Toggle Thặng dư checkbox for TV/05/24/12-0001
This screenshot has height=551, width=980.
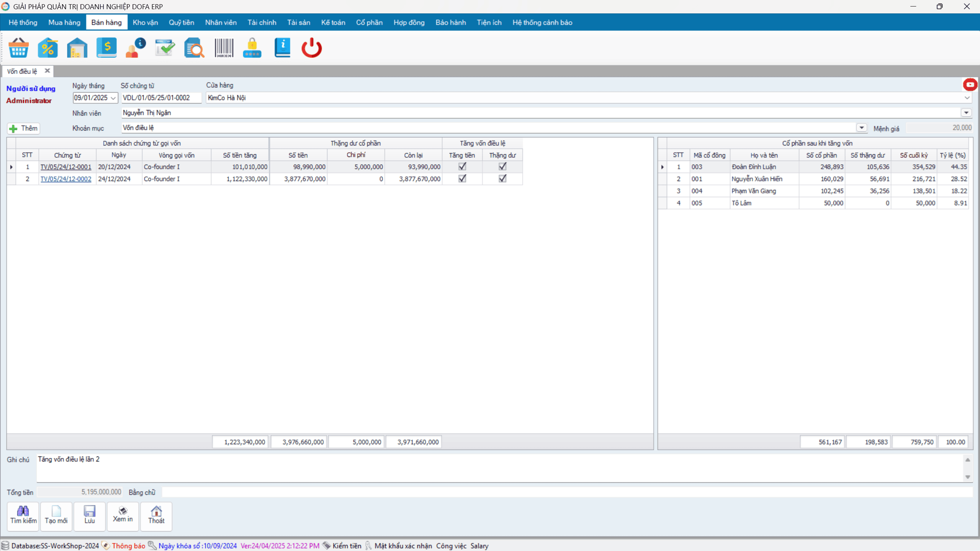[x=502, y=167]
